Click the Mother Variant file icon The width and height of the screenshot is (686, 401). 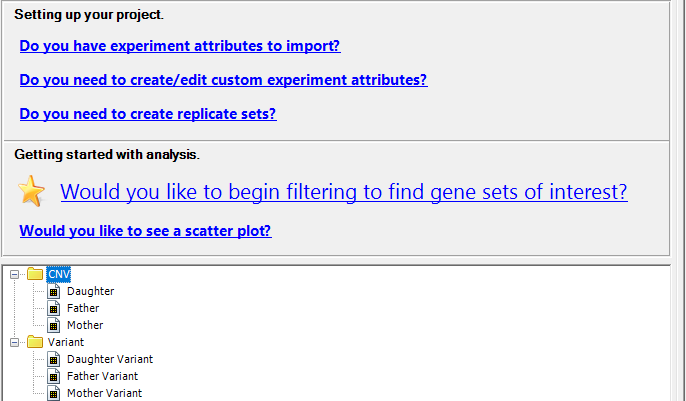click(x=53, y=393)
